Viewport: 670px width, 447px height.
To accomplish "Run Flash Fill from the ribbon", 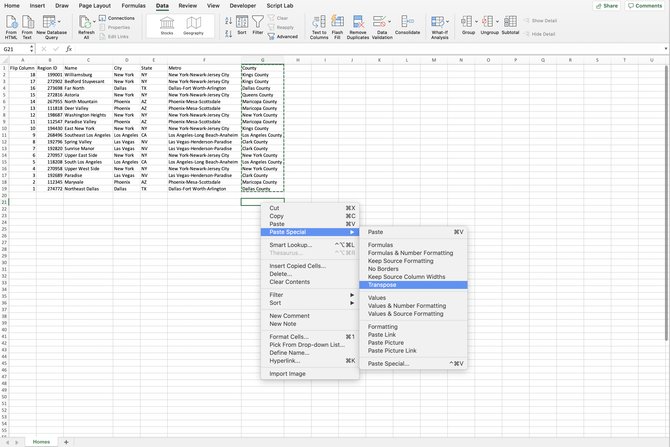I will [338, 22].
